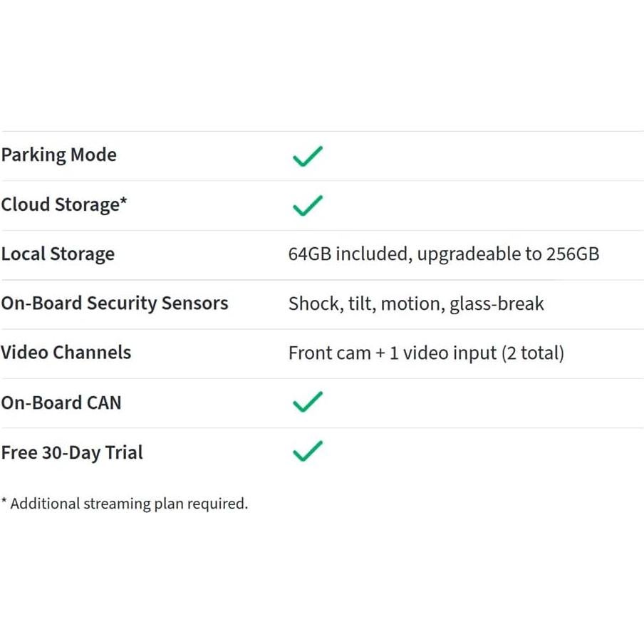Click the Free 30-Day Trial checkmark
Image resolution: width=644 pixels, height=644 pixels.
(307, 451)
